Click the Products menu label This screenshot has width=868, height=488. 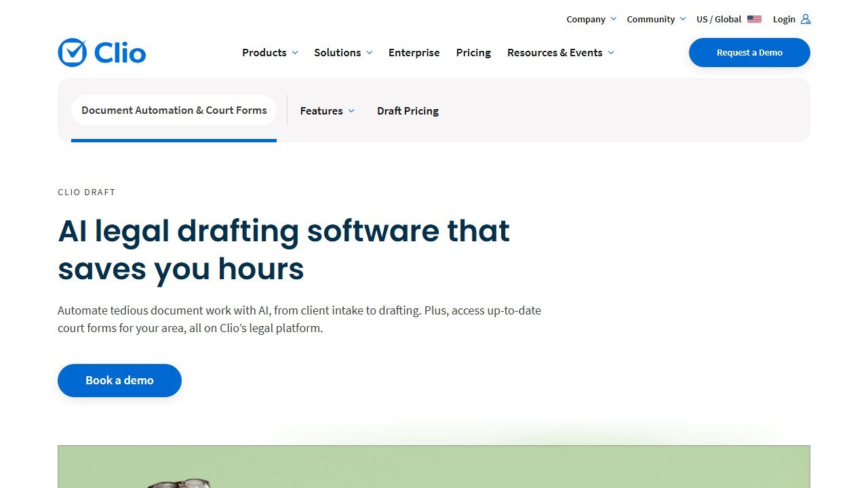(264, 52)
